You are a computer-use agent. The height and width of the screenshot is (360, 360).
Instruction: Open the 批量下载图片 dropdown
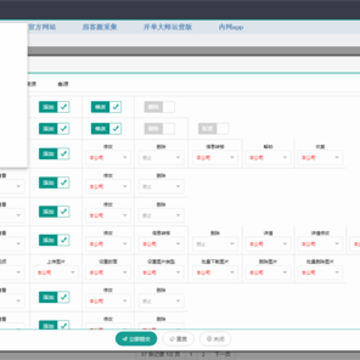(215, 273)
